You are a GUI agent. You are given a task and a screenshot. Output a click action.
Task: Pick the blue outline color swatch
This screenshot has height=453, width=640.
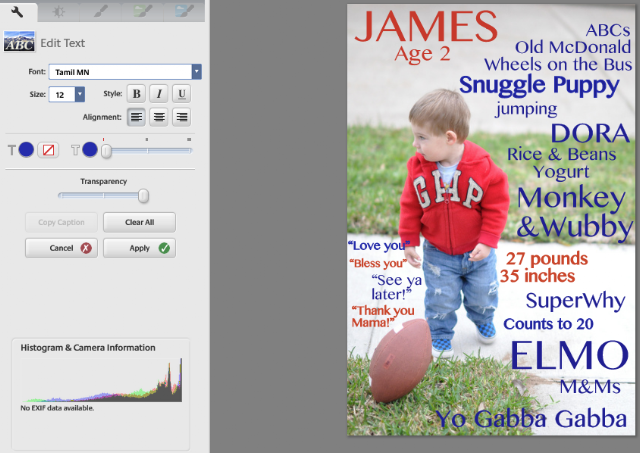pyautogui.click(x=90, y=150)
